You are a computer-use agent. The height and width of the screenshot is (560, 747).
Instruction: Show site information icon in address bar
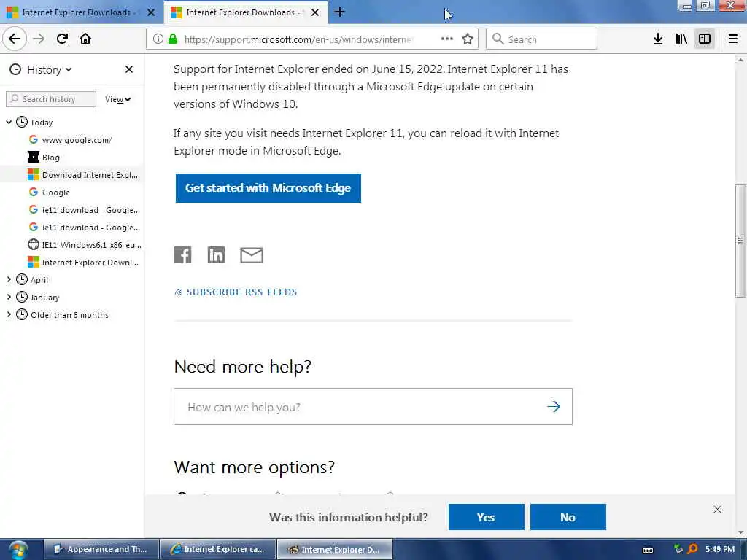[x=158, y=39]
